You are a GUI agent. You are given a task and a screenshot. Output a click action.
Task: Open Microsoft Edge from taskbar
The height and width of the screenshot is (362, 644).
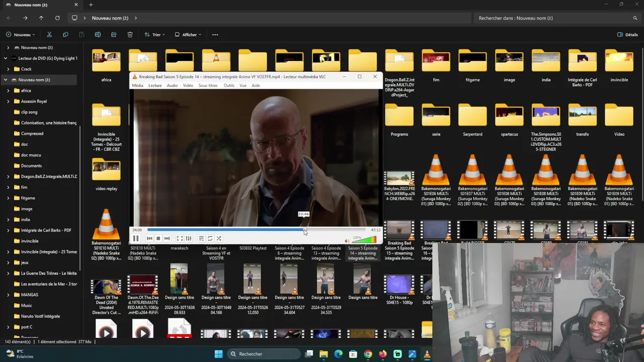click(339, 354)
